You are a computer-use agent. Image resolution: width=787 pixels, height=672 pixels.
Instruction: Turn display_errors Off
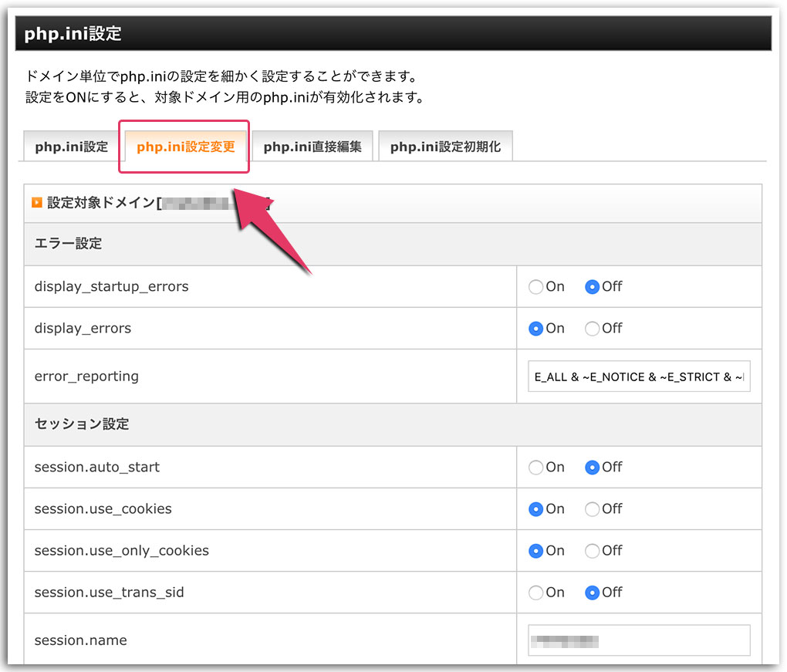592,329
